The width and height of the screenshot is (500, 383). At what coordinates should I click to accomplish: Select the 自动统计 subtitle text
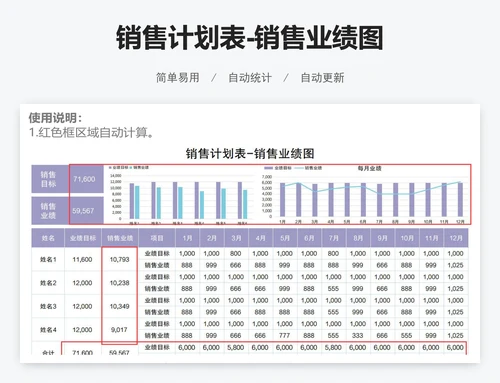tap(250, 78)
